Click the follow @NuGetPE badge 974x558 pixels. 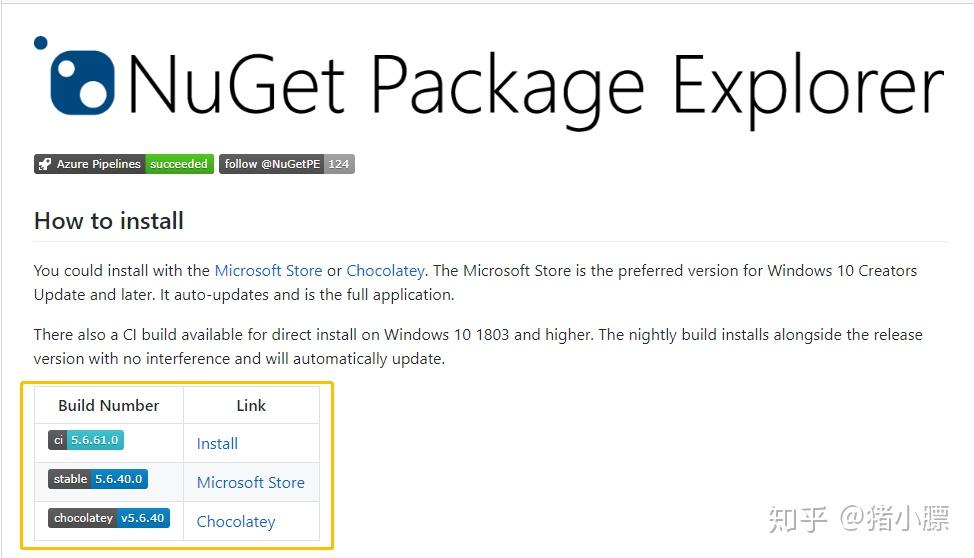pos(272,164)
